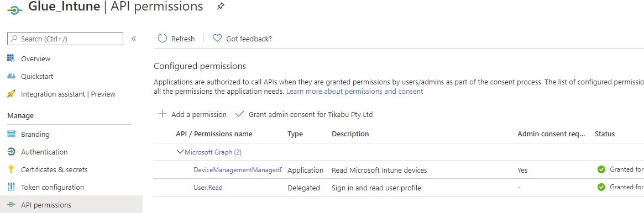The width and height of the screenshot is (644, 213).
Task: Click the Overview grid icon
Action: (11, 58)
